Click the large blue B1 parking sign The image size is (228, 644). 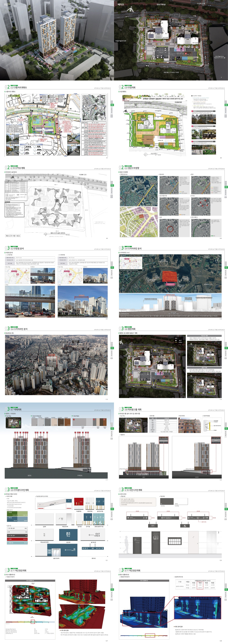pyautogui.click(x=68, y=534)
